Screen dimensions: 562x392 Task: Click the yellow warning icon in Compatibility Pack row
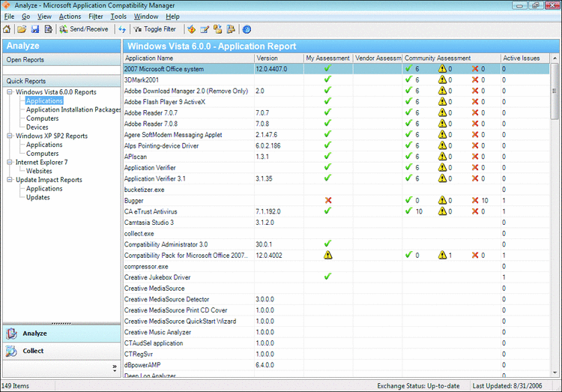click(x=328, y=255)
